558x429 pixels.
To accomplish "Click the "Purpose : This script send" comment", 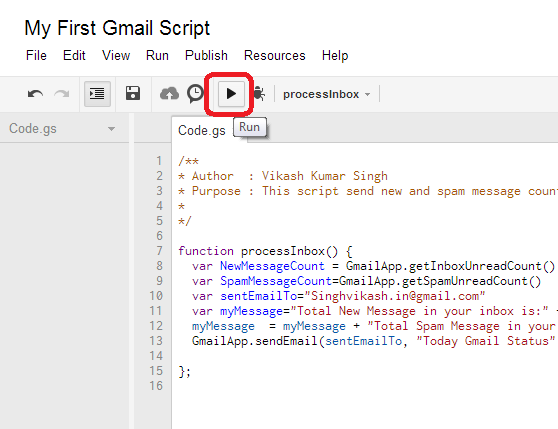I will (x=283, y=191).
